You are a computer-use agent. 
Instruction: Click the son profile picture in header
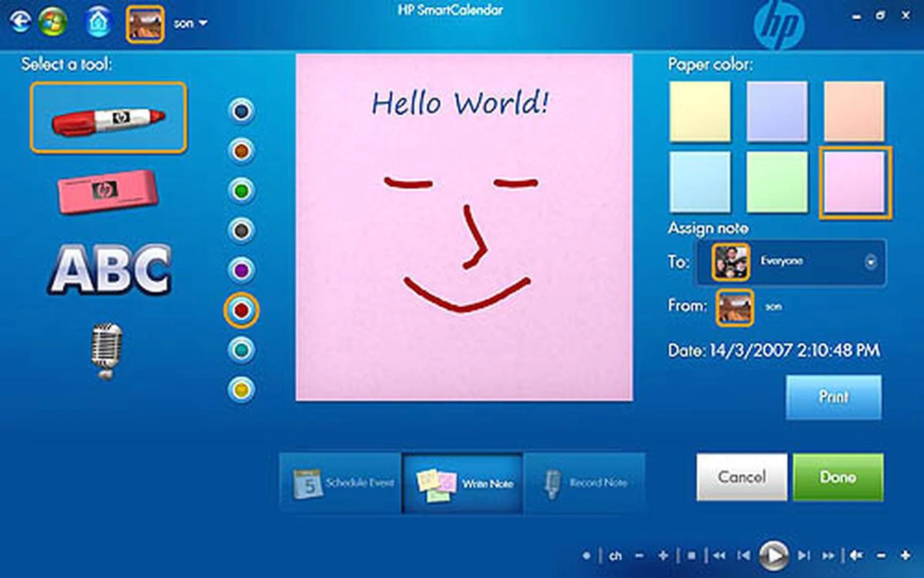pyautogui.click(x=145, y=24)
